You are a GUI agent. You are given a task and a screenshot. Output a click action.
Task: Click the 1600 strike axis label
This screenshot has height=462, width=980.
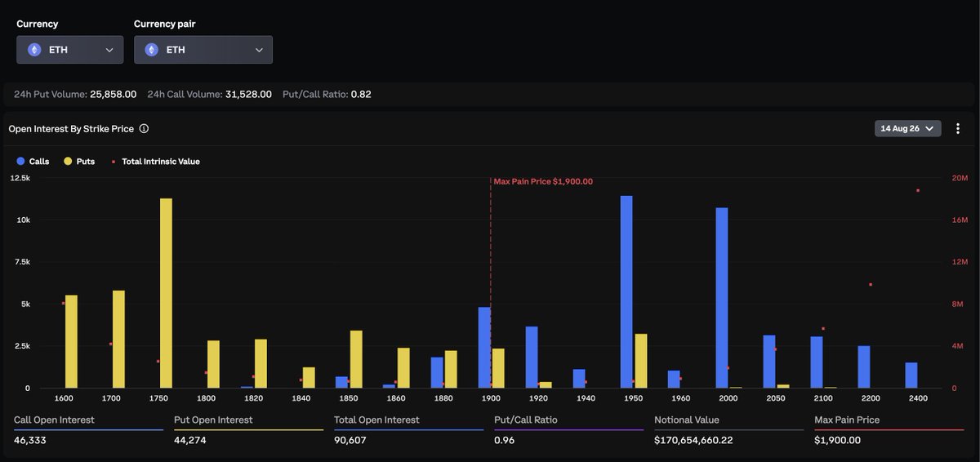coord(64,398)
